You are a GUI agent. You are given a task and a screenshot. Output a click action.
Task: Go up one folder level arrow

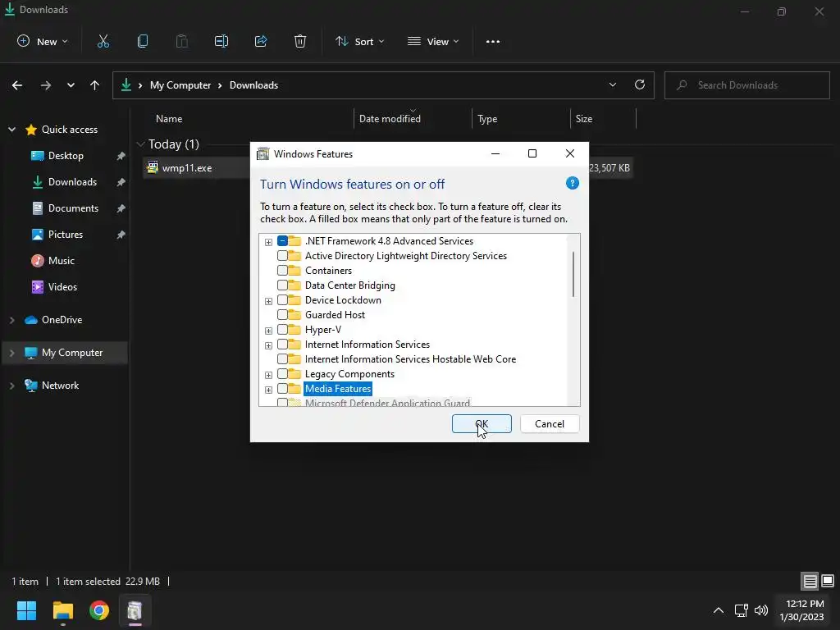tap(95, 85)
